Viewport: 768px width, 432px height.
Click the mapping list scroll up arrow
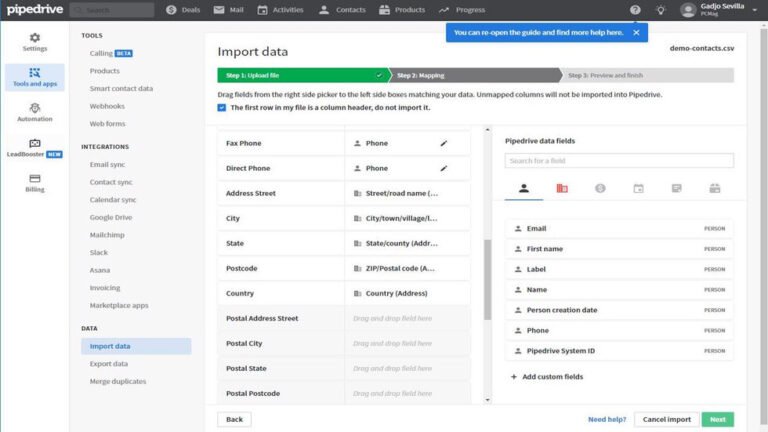[x=487, y=130]
